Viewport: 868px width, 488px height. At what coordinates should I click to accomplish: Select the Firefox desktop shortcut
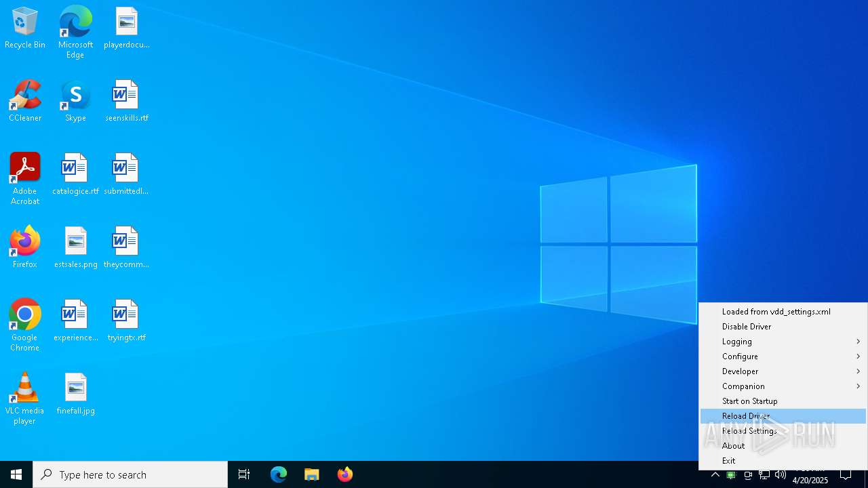point(25,248)
